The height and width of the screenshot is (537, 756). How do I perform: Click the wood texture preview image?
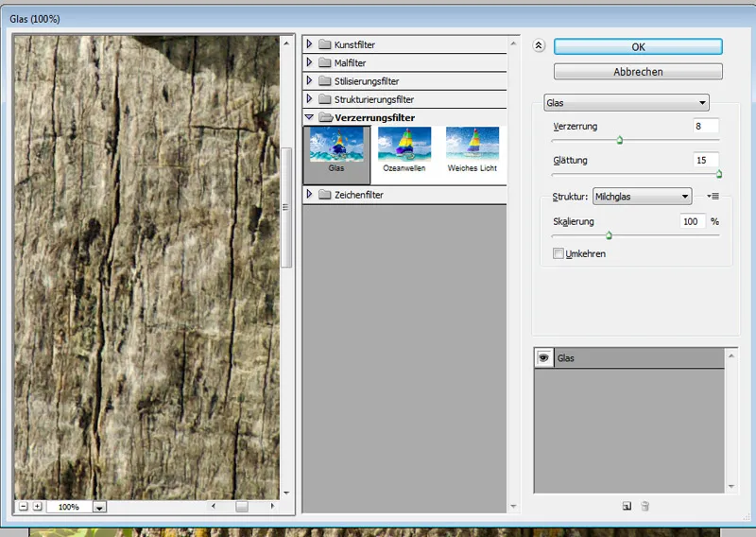pyautogui.click(x=146, y=268)
